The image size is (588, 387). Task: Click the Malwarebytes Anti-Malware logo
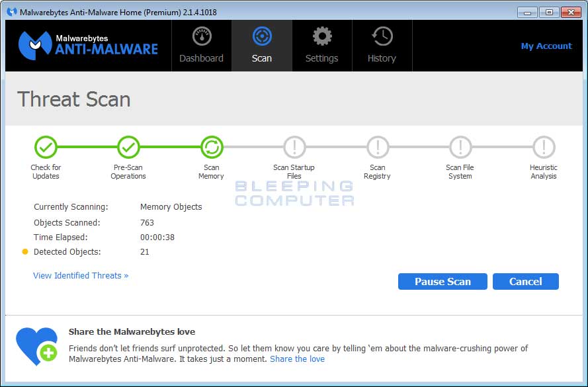(88, 44)
